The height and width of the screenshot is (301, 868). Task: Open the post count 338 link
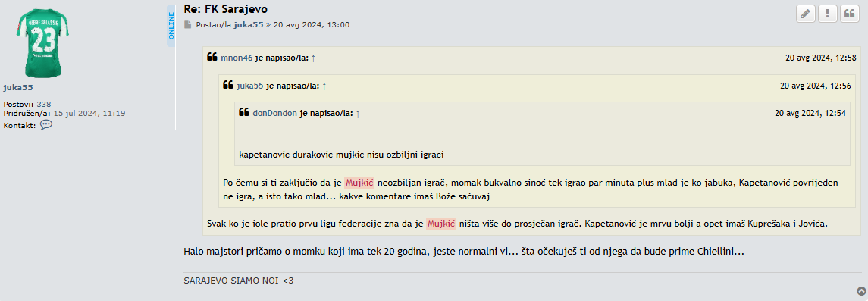tap(44, 104)
